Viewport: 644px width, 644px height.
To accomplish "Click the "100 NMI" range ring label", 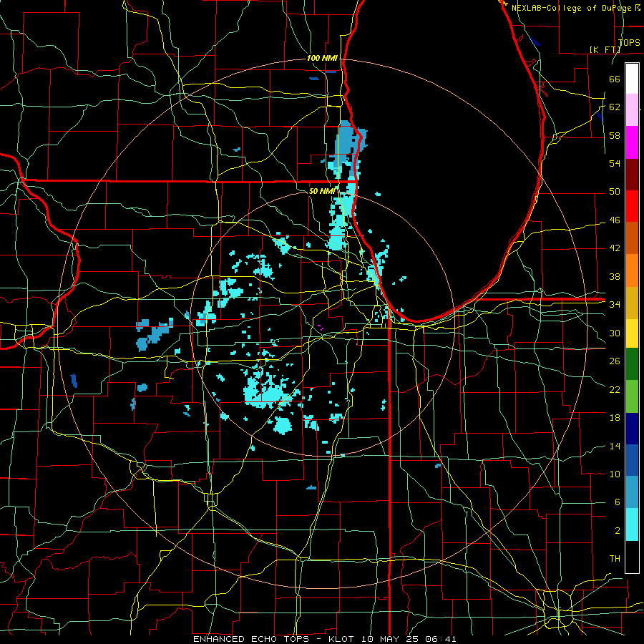I will (x=322, y=59).
